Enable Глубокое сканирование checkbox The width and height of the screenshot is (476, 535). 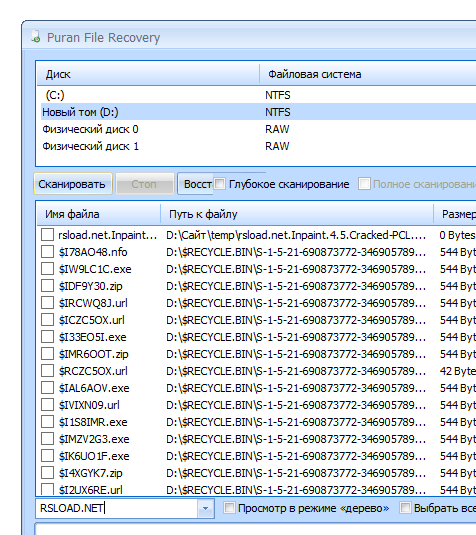[x=219, y=184]
